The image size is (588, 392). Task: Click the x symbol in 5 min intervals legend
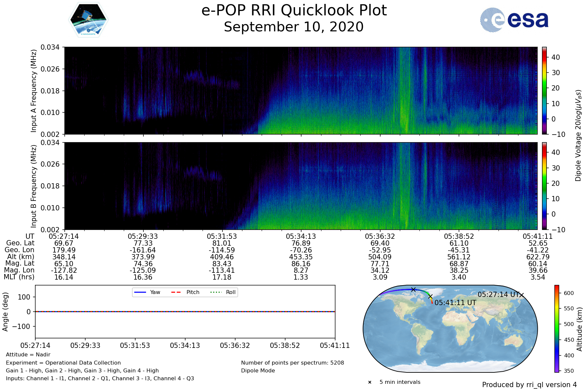(x=370, y=382)
